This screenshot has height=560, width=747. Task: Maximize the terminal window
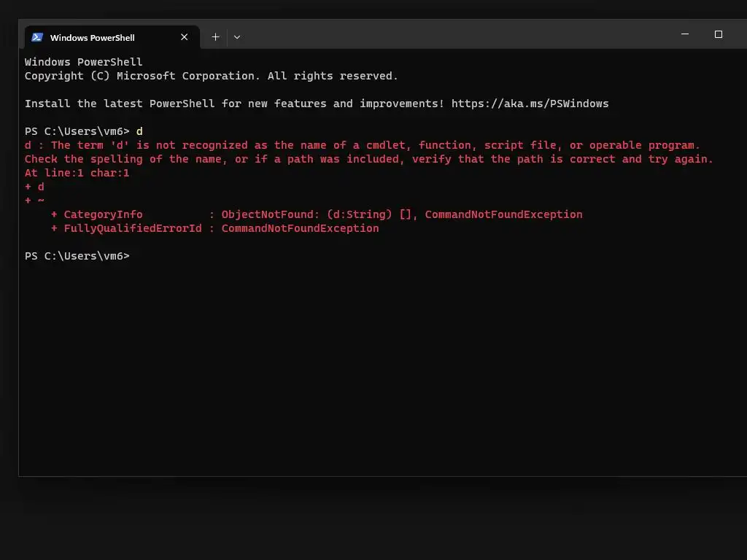click(x=719, y=34)
